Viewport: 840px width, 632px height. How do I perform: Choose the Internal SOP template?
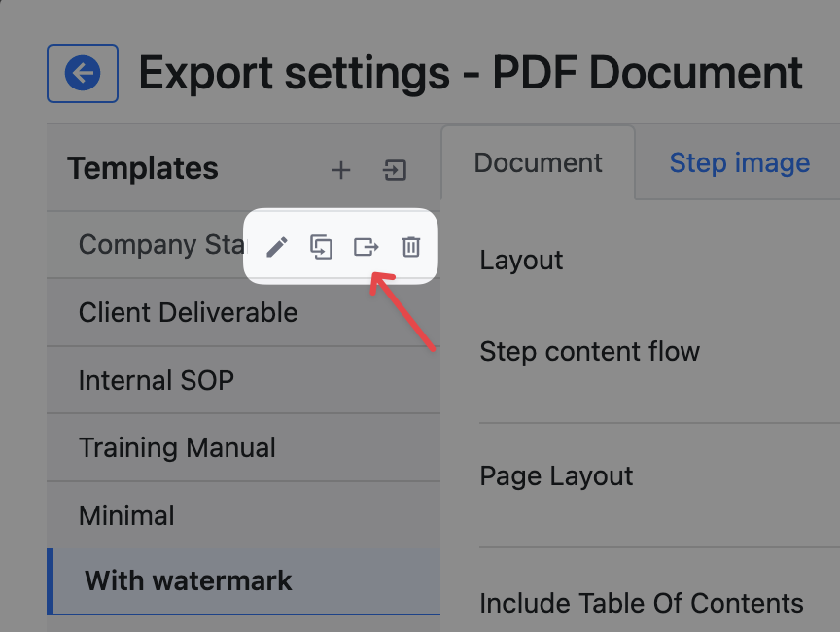point(156,379)
